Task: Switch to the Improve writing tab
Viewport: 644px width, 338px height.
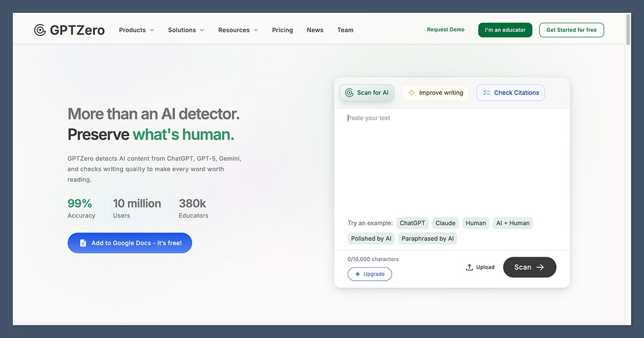Action: [435, 92]
